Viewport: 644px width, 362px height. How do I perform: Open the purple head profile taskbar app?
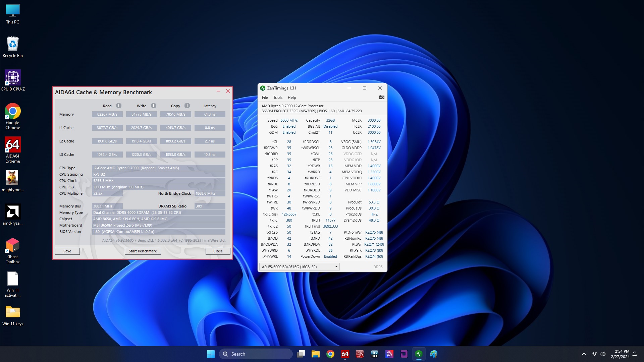pos(389,354)
